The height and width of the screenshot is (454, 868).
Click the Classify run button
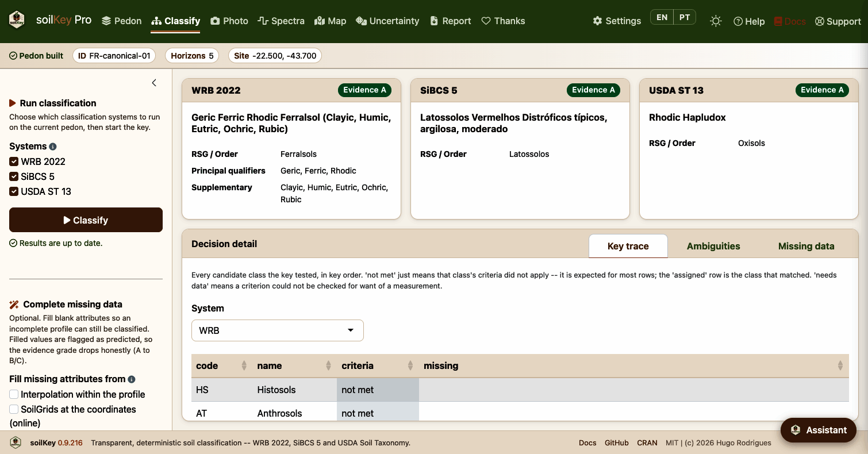pyautogui.click(x=86, y=220)
